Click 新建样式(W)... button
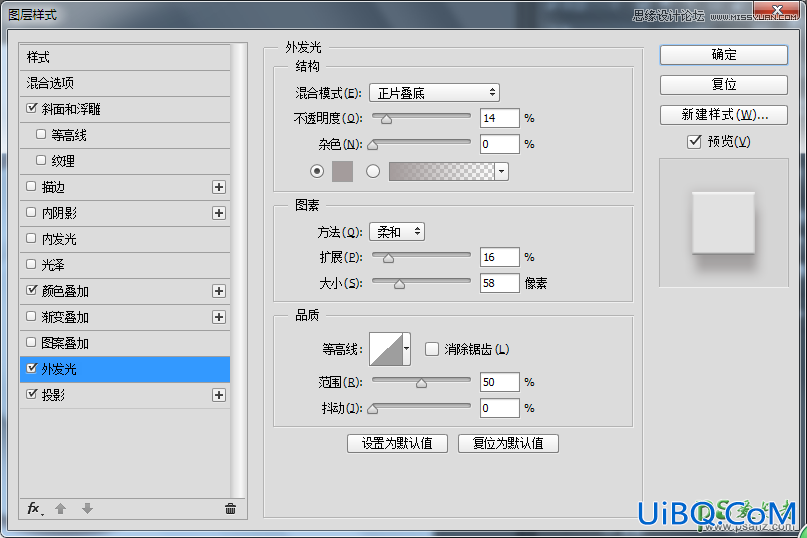The width and height of the screenshot is (807, 538). pos(724,115)
